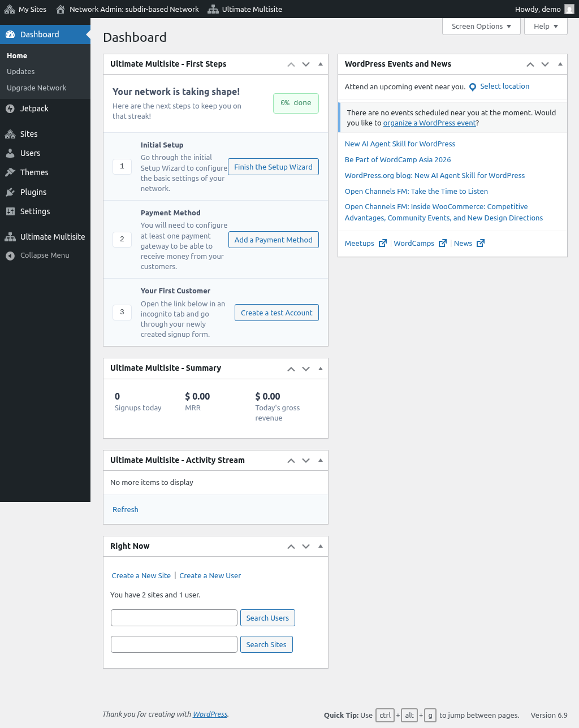Click the location pin icon near Select location
This screenshot has height=728, width=579.
point(473,87)
